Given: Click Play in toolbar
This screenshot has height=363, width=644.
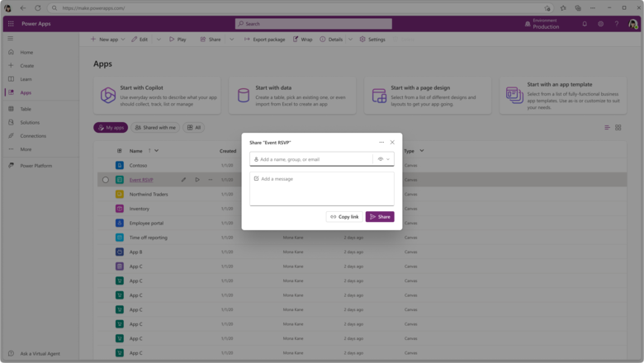Looking at the screenshot, I should click(x=178, y=40).
